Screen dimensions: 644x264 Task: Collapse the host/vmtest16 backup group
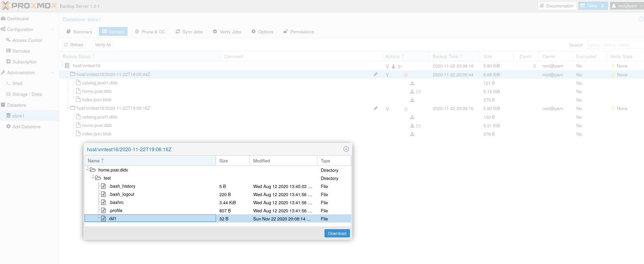[x=62, y=66]
